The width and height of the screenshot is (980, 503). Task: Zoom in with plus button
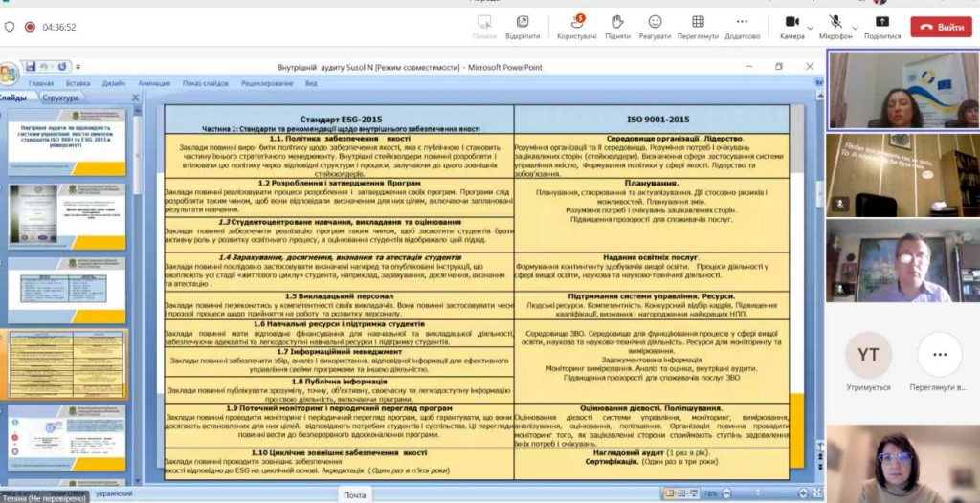tap(803, 493)
